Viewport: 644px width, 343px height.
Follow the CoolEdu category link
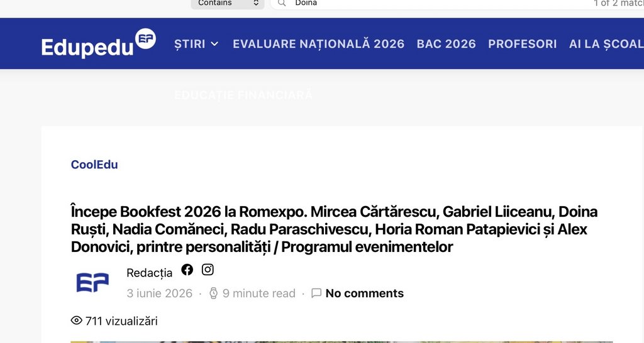pyautogui.click(x=94, y=165)
